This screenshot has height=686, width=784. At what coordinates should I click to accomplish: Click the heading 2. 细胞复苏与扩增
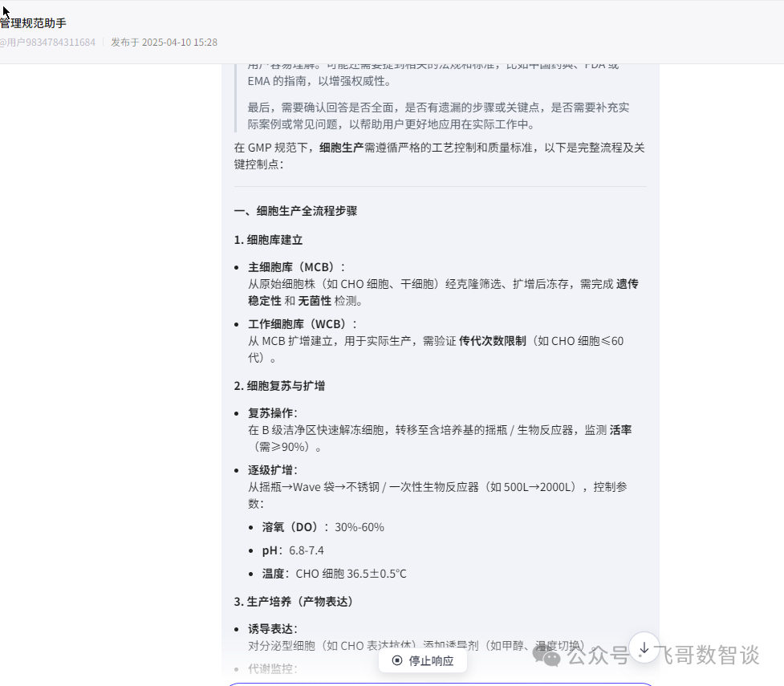click(279, 386)
